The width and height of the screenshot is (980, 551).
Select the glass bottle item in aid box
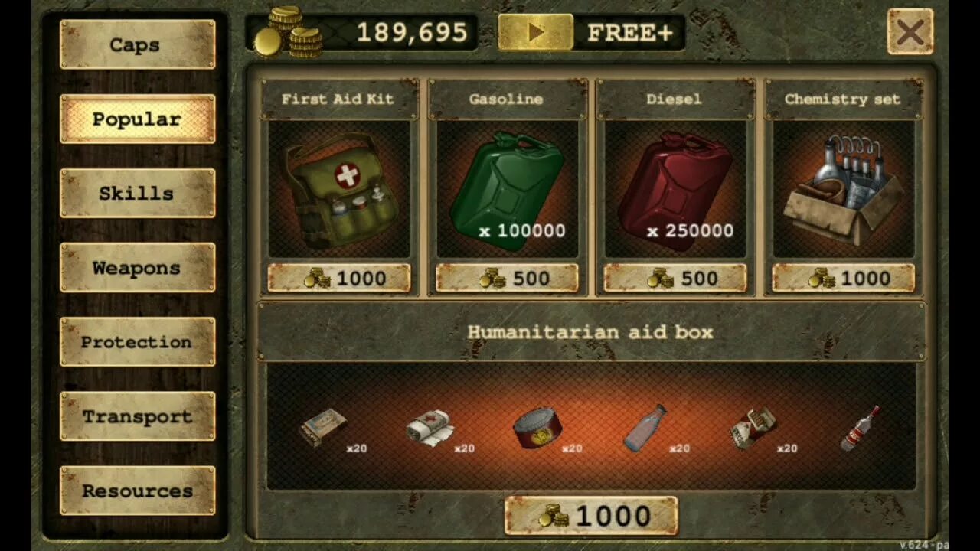645,429
